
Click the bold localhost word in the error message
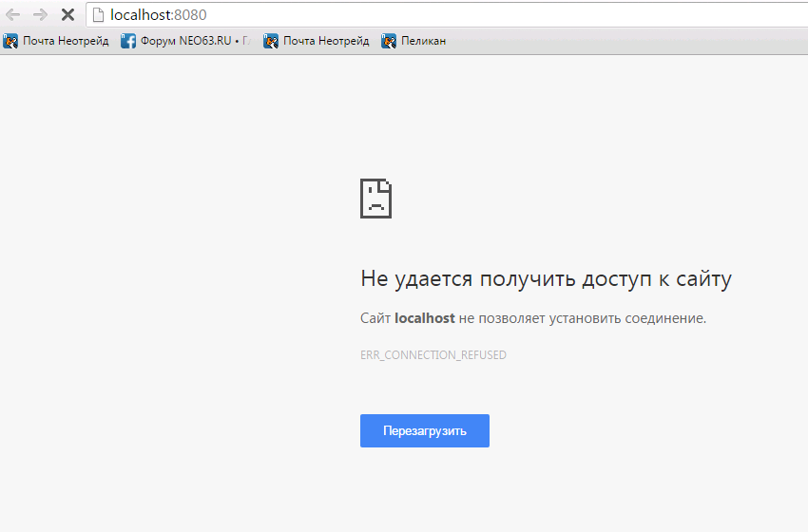tap(424, 318)
